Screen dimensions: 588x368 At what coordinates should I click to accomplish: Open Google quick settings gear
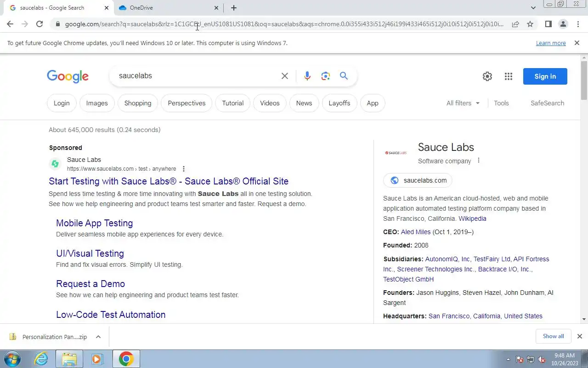pos(487,76)
